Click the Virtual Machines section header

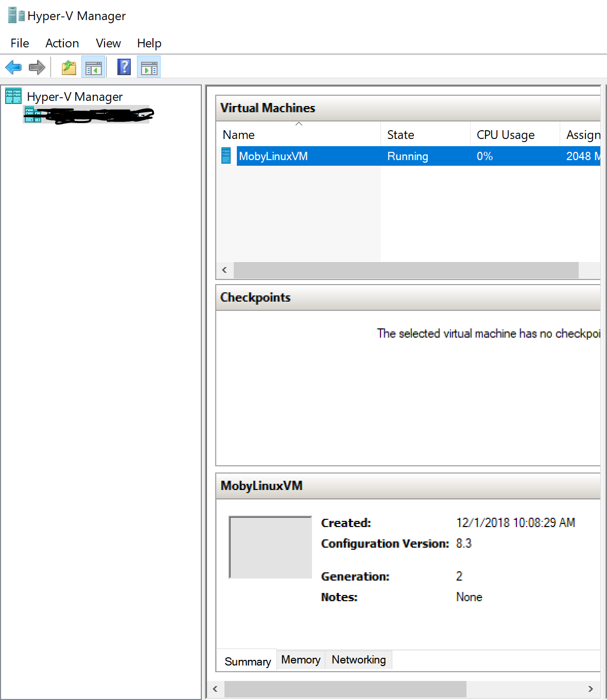pos(408,108)
